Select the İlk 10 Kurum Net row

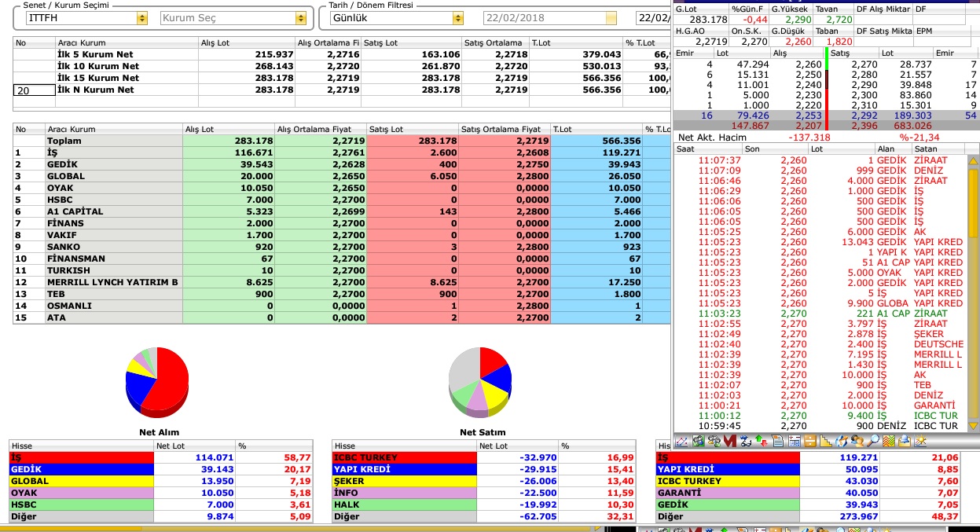pos(342,66)
